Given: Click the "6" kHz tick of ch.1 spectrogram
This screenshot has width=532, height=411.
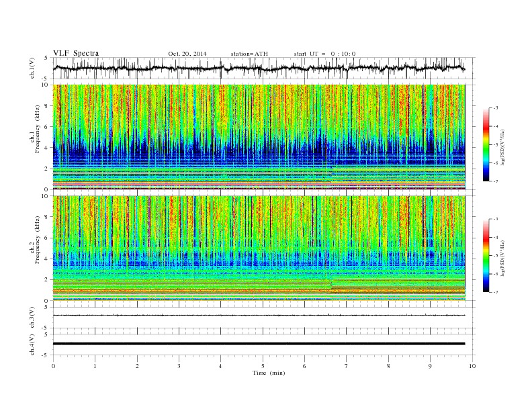Looking at the screenshot, I should coord(46,127).
